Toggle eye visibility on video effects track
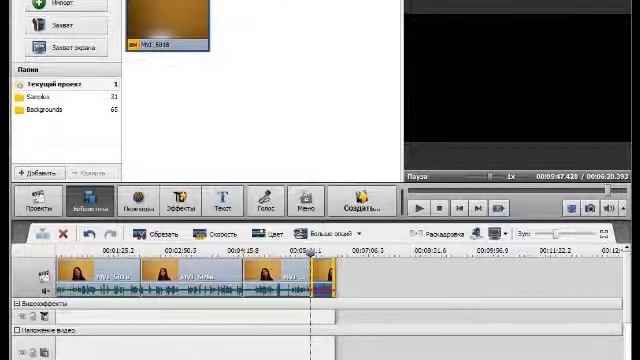 [x=22, y=316]
